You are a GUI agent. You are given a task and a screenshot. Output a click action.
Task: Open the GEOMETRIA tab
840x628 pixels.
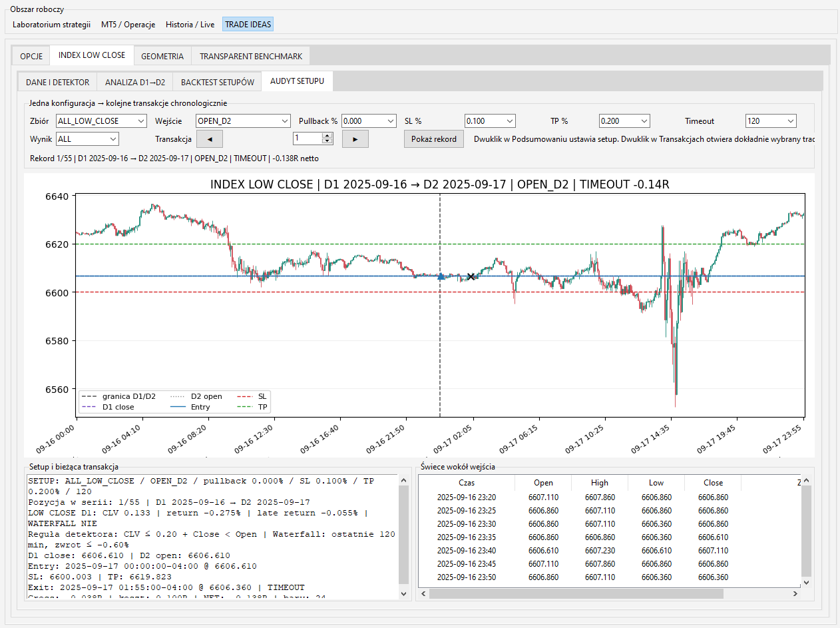(162, 56)
